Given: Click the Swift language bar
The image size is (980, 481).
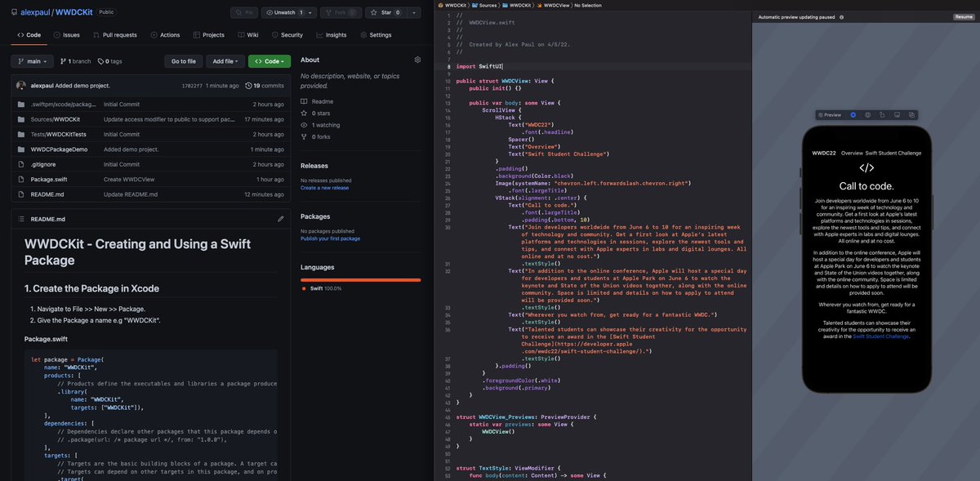Looking at the screenshot, I should [x=360, y=280].
